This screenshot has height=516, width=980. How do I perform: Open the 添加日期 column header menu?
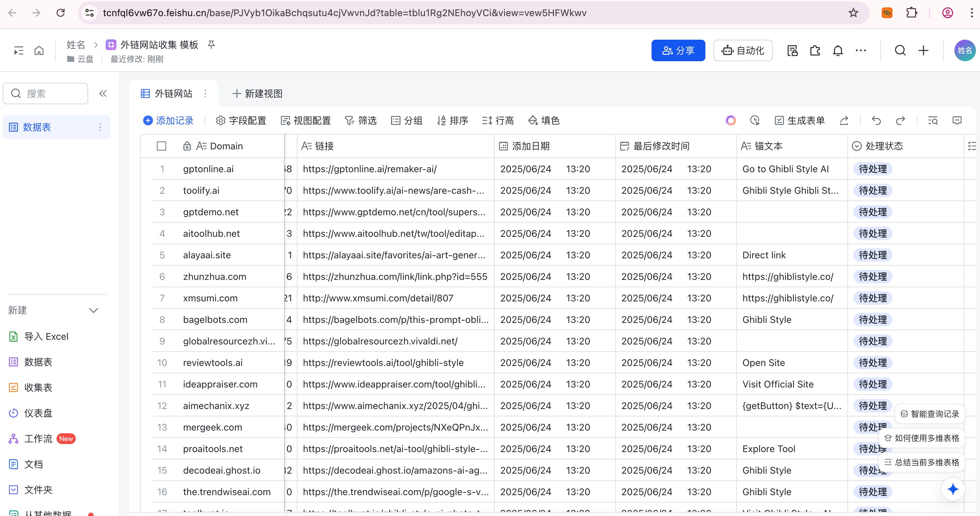(x=555, y=146)
